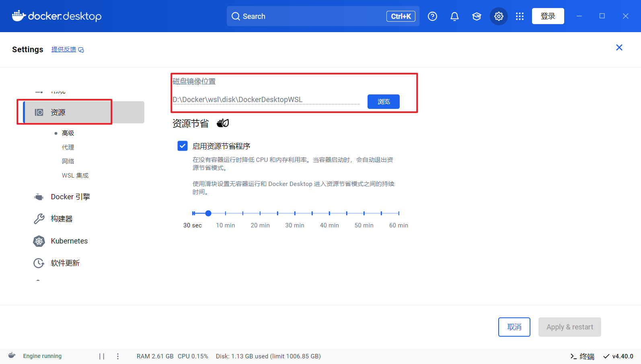Click the 登录 sign-in button

click(x=548, y=16)
